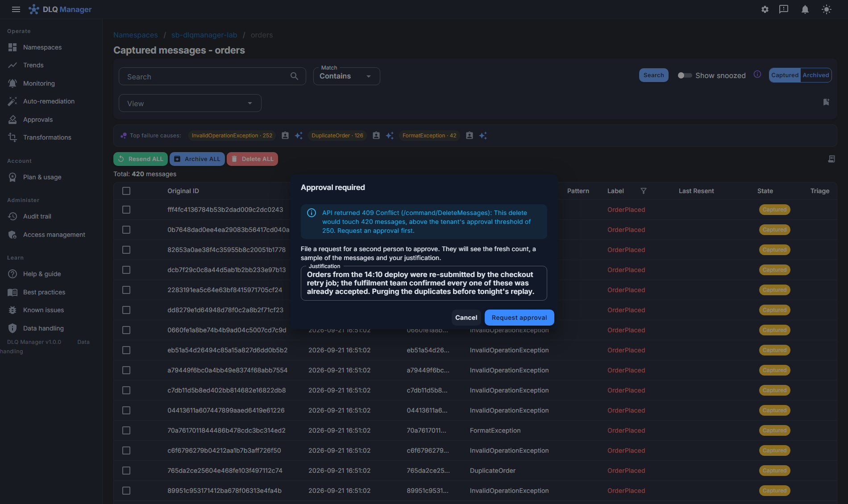Open notifications bell
This screenshot has height=504, width=848.
[805, 9]
